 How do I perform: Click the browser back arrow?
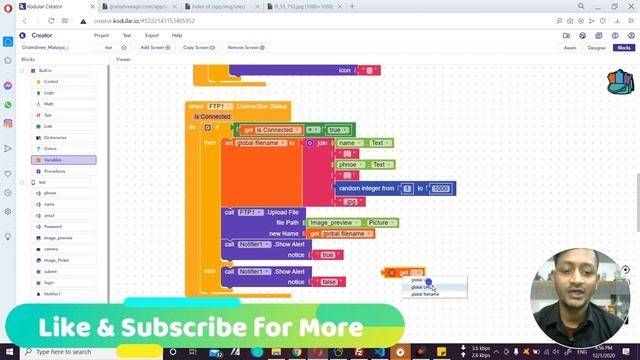(24, 21)
